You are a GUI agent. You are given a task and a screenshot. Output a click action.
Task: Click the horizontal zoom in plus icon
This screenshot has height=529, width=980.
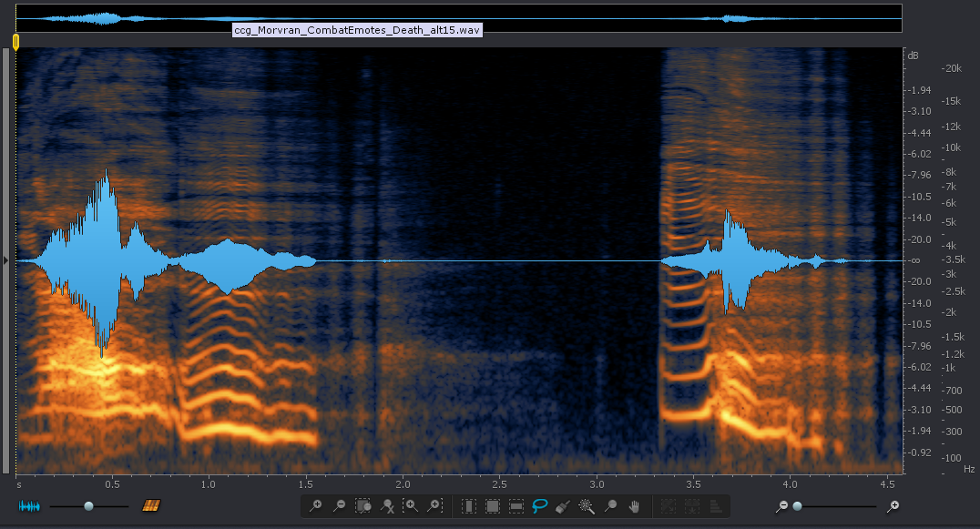click(893, 506)
